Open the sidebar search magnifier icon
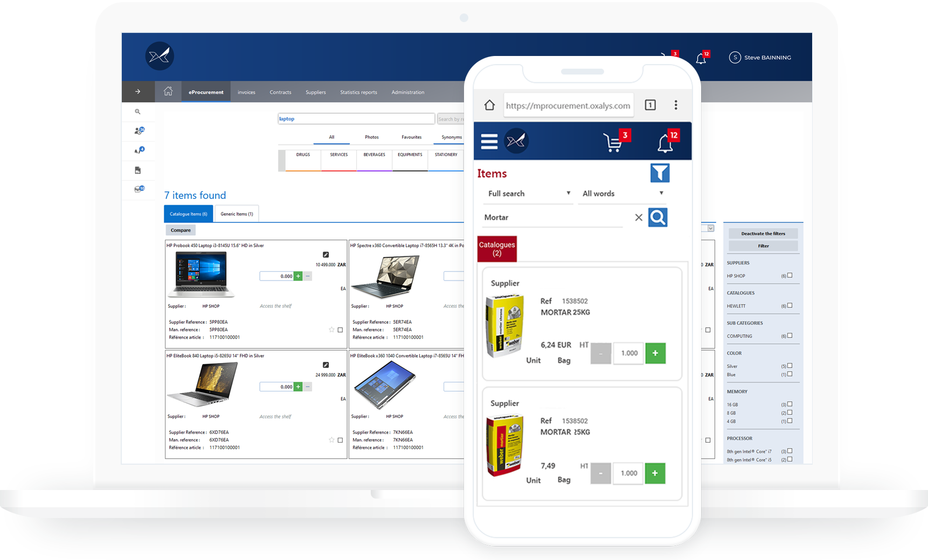Screen dimensions: 928x560 point(137,111)
